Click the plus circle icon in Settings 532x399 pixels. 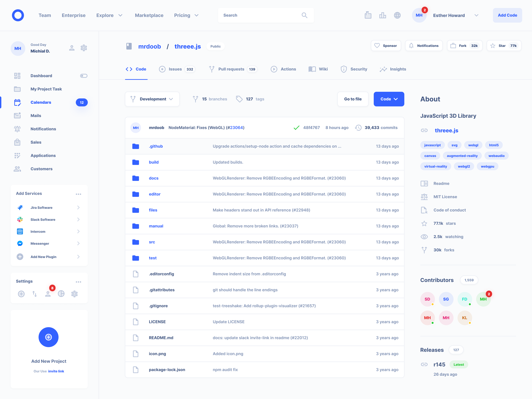[x=21, y=294]
